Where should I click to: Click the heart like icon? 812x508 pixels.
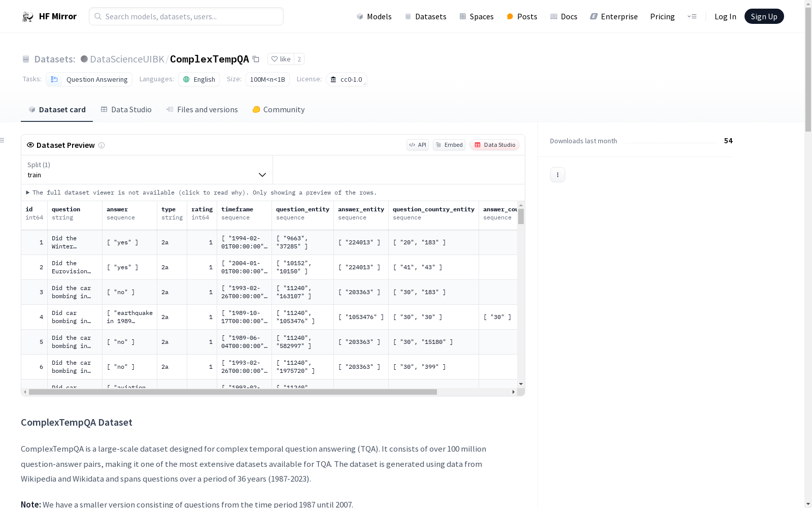[x=275, y=59]
